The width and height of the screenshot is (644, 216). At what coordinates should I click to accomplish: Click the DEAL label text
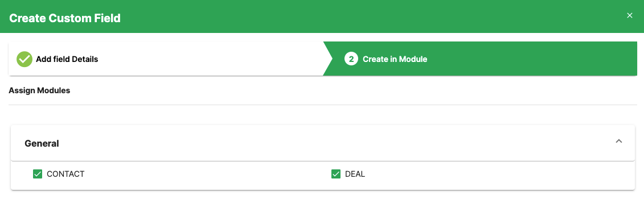(x=355, y=174)
